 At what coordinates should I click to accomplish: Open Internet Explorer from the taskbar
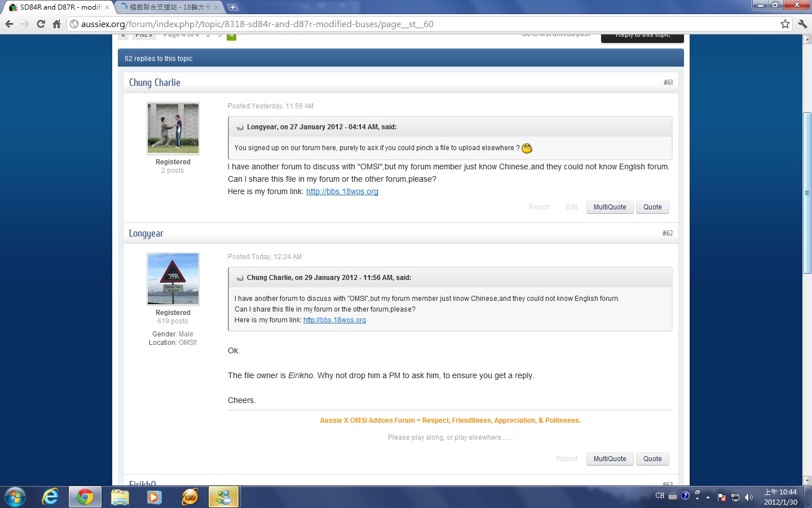pyautogui.click(x=50, y=497)
